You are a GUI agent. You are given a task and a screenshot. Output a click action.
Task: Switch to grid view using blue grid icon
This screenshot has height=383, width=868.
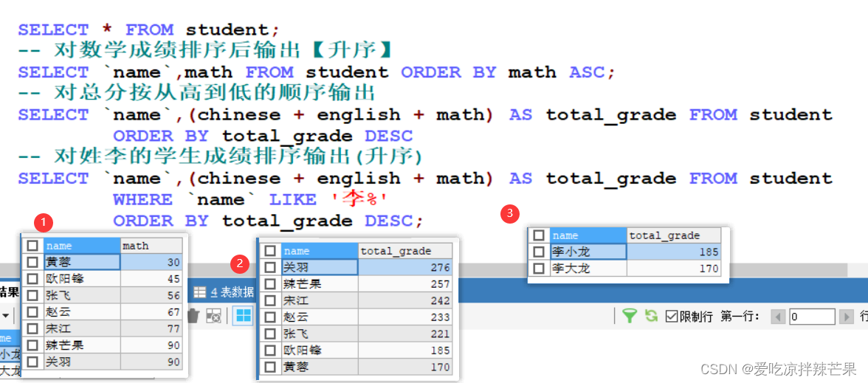pyautogui.click(x=243, y=316)
